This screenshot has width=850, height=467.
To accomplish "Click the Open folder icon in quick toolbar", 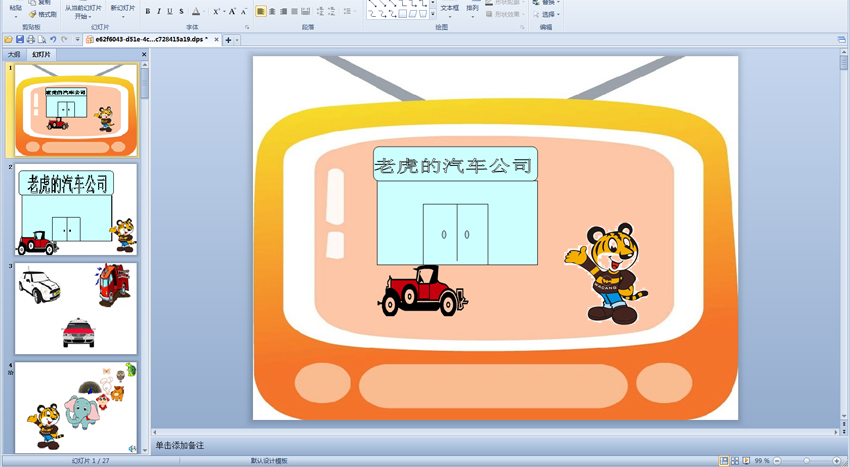I will tap(8, 40).
